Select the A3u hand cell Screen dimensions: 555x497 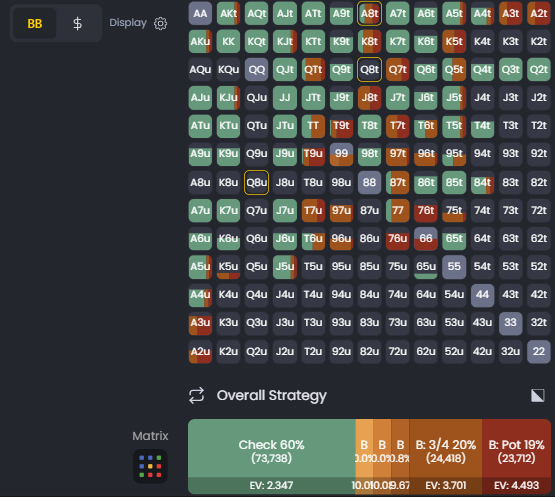click(x=200, y=323)
